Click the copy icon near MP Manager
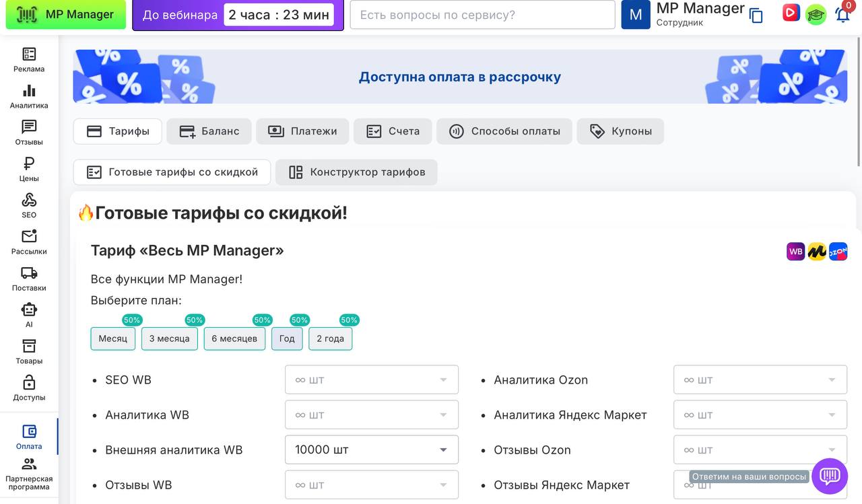 (x=756, y=15)
